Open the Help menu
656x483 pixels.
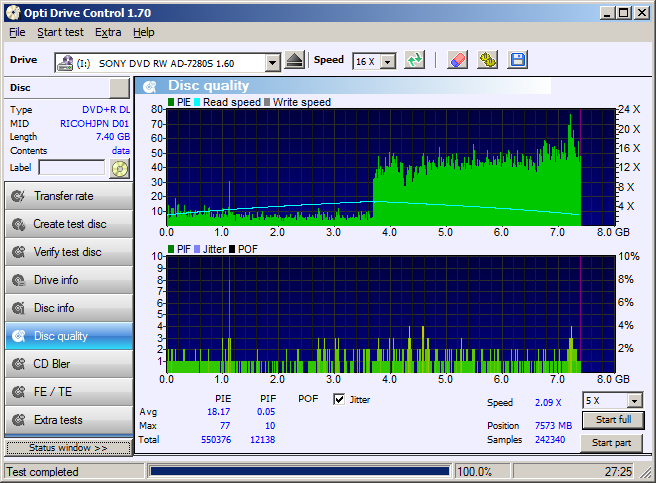(144, 32)
